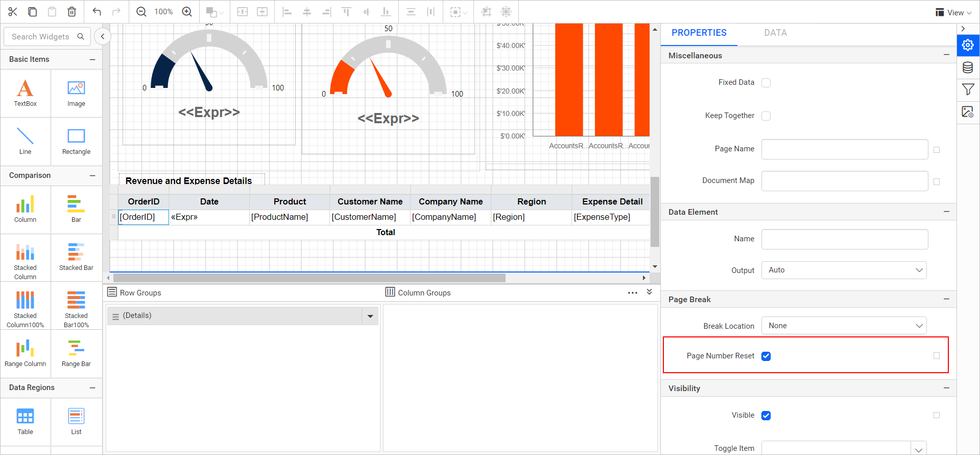
Task: Open the properties gear panel icon
Action: 968,45
